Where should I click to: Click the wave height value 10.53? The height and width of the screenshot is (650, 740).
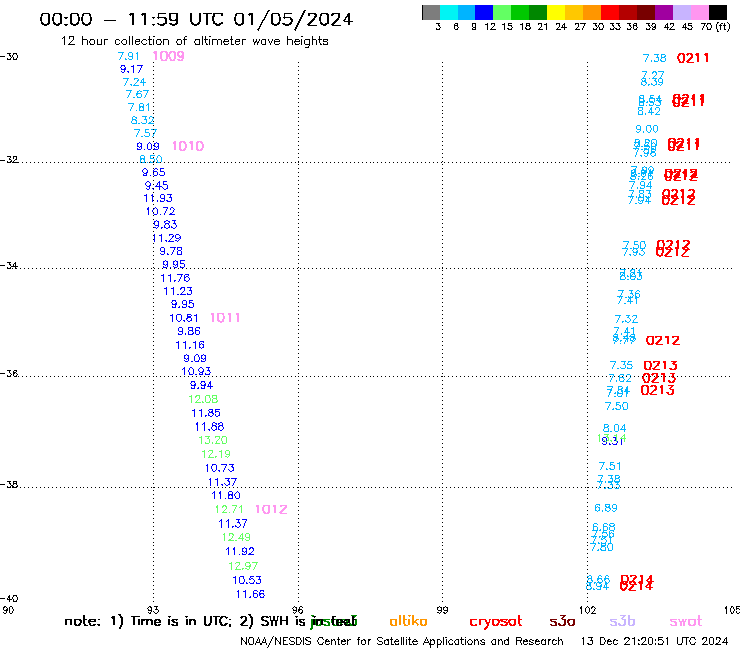coord(247,580)
